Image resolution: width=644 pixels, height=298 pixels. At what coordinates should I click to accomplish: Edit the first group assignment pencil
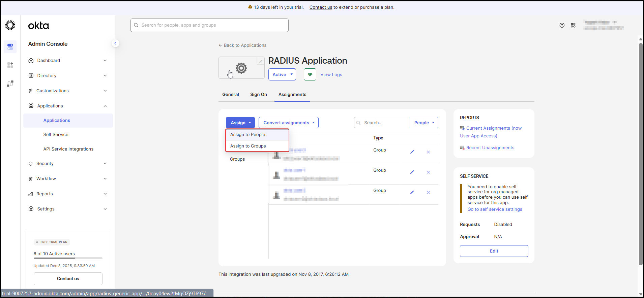412,152
